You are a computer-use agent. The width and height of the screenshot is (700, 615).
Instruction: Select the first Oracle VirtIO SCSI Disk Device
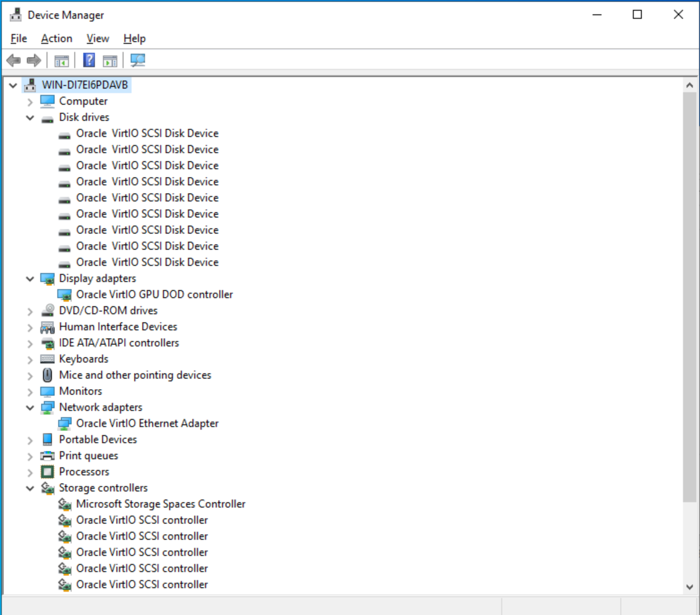tap(148, 133)
